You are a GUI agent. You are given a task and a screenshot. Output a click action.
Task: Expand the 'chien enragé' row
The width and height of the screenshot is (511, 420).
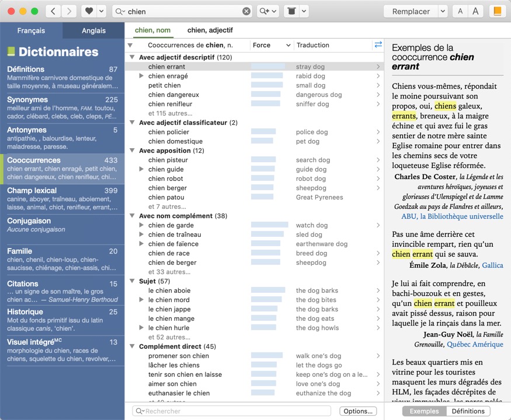[x=141, y=75]
